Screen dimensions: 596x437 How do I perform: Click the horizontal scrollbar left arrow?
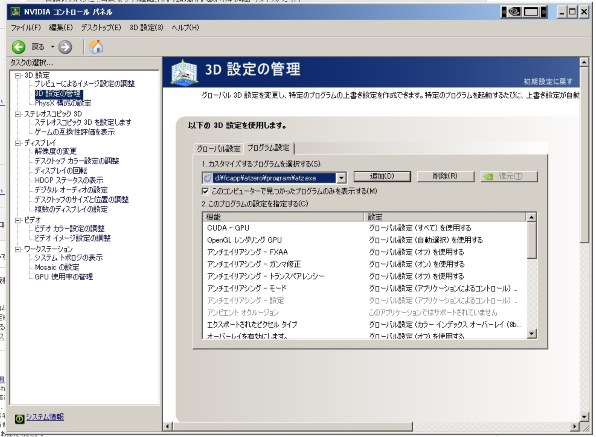pos(168,427)
